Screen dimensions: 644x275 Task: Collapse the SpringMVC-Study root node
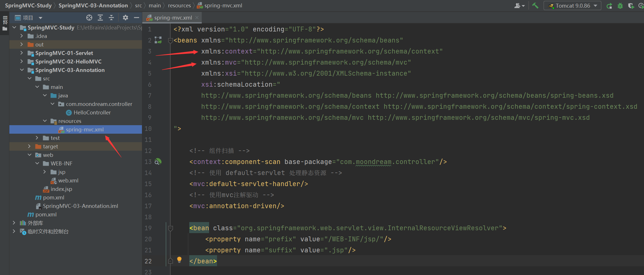[x=14, y=27]
